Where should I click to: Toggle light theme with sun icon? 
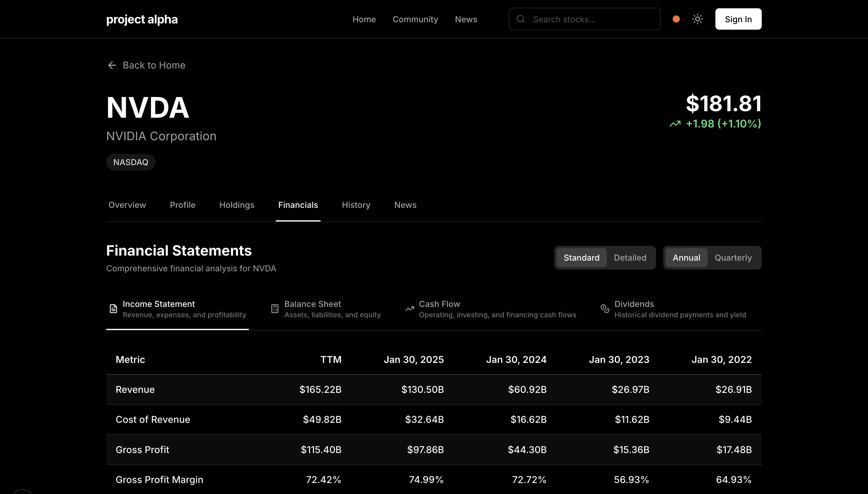[697, 19]
